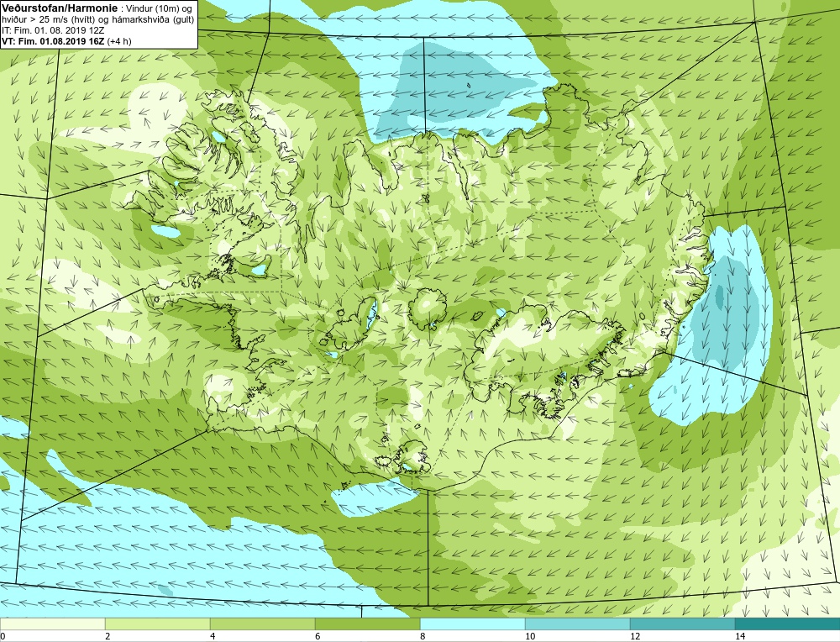This screenshot has width=840, height=642.
Task: Select the 12–14 teal legend color
Action: pos(682,624)
